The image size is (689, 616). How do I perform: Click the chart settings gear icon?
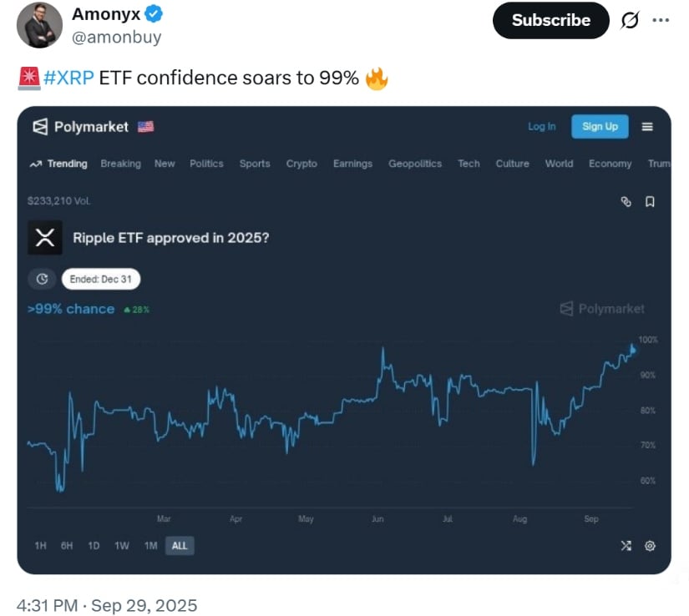click(651, 546)
